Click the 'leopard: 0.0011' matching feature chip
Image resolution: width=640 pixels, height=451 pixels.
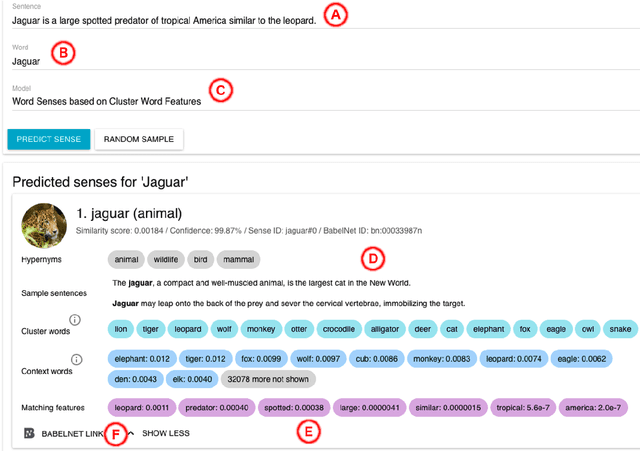click(141, 408)
